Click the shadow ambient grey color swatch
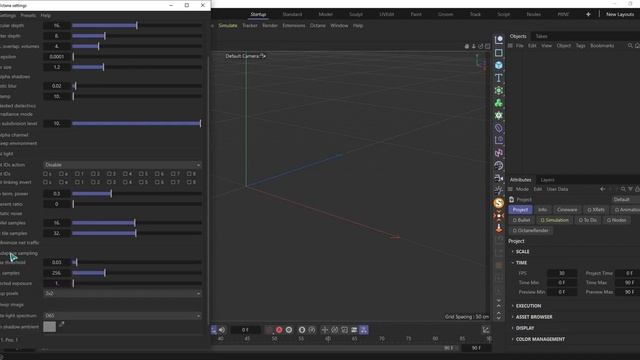Screen dimensions: 640x360 [x=49, y=327]
